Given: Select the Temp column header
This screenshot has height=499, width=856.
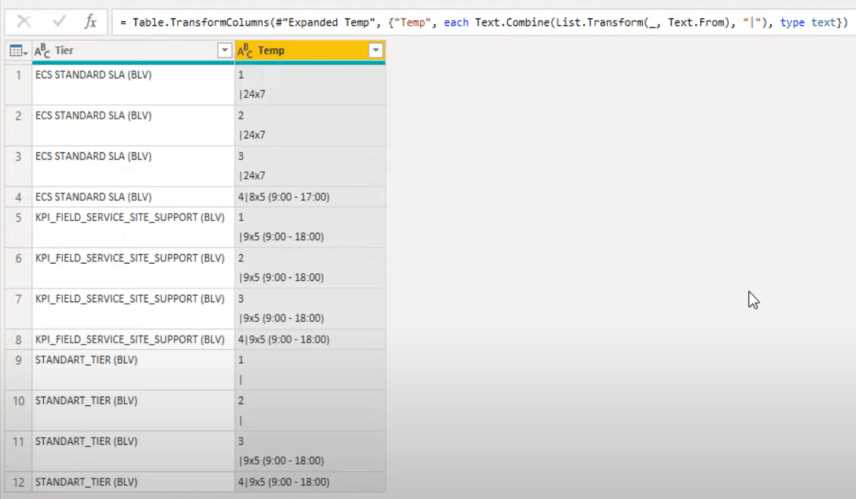Looking at the screenshot, I should (x=310, y=51).
